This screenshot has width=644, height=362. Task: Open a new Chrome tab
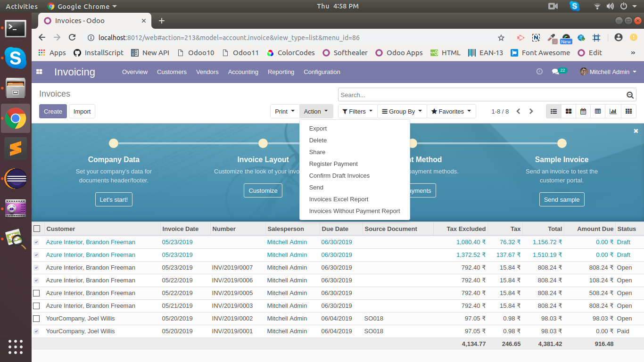pos(162,21)
